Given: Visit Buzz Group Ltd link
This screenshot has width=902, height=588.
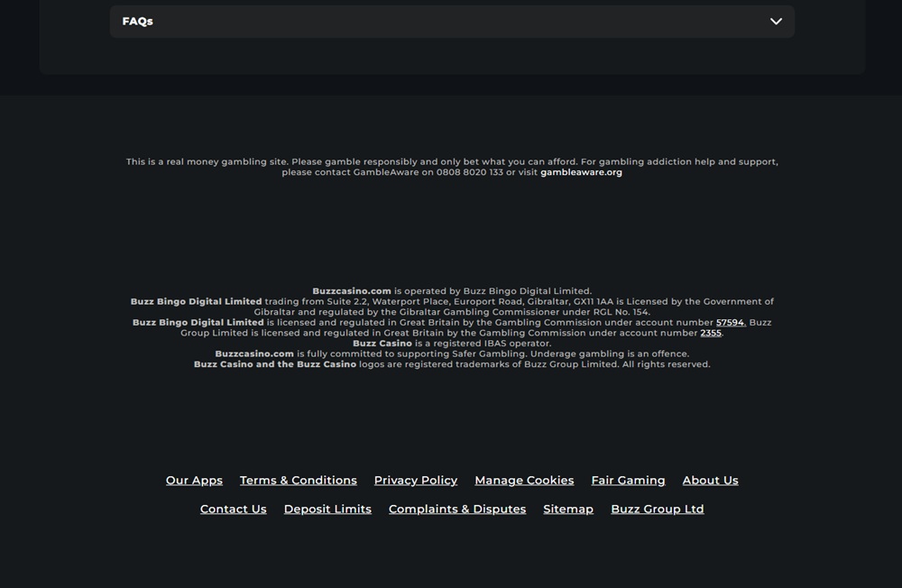Looking at the screenshot, I should [x=657, y=510].
